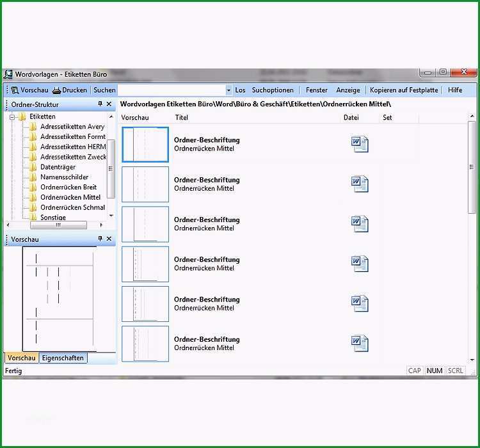Switch to the Vorschau bottom tab
The height and width of the screenshot is (448, 480).
tap(21, 358)
